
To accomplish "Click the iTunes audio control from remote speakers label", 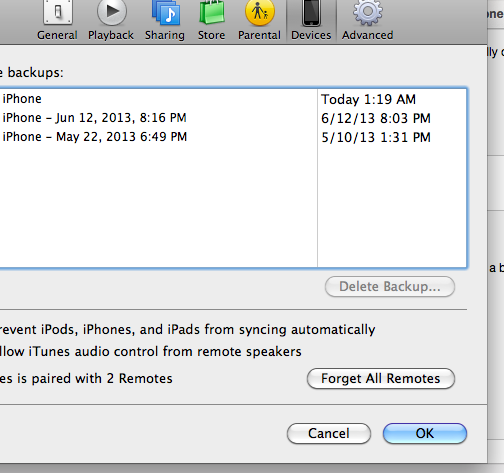I will 151,352.
